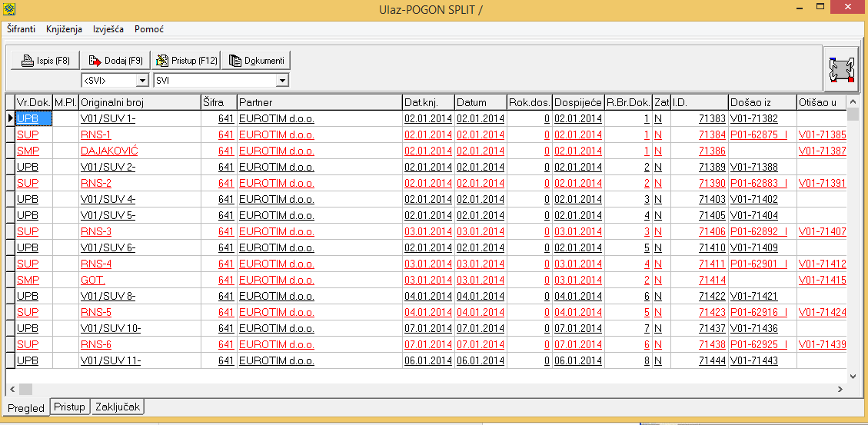Click the Otišao u column header
The height and width of the screenshot is (425, 868).
[x=822, y=102]
